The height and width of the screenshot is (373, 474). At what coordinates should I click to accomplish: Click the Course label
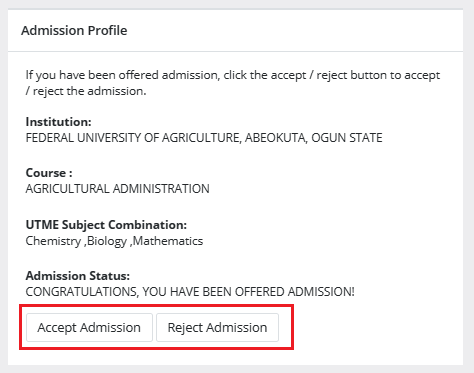pyautogui.click(x=49, y=173)
